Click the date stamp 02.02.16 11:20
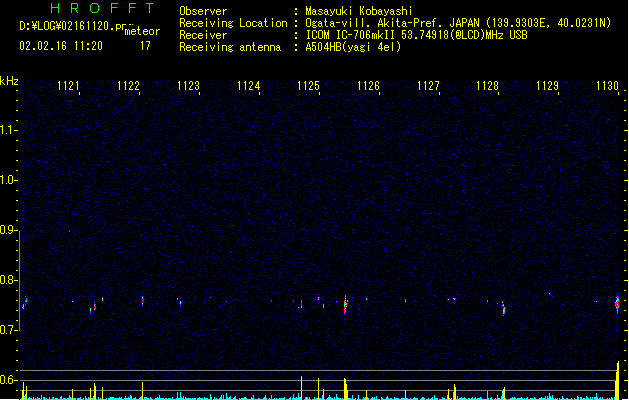The width and height of the screenshot is (629, 400). pyautogui.click(x=61, y=46)
